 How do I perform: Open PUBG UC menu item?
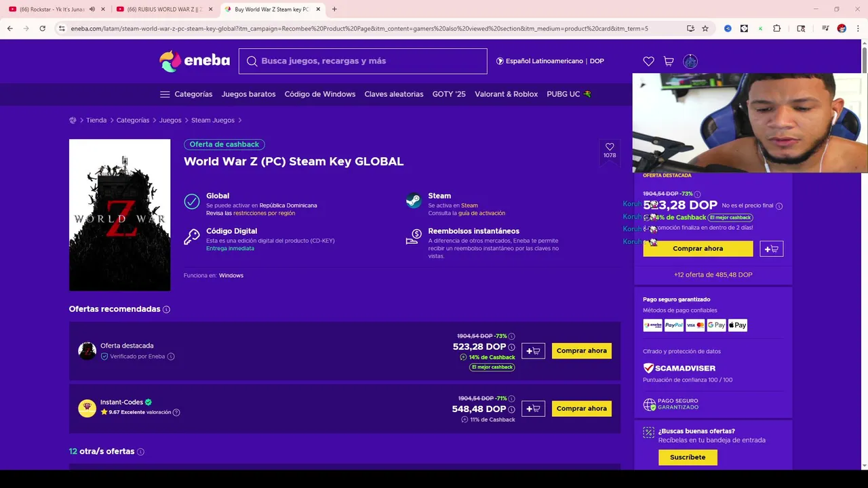(x=569, y=94)
